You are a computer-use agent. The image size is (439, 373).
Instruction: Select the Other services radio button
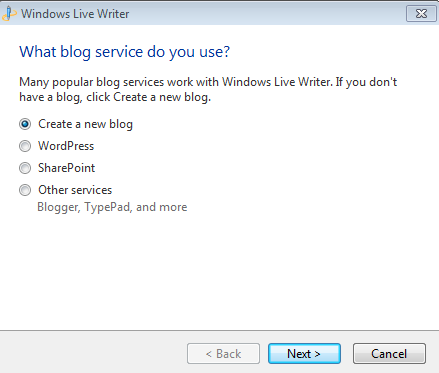[x=25, y=190]
